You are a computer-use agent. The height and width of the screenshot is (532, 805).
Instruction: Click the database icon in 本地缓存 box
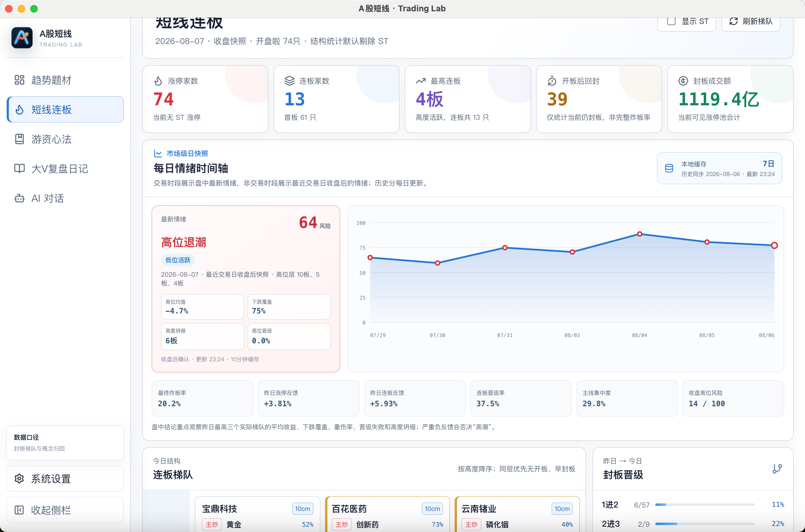click(669, 168)
